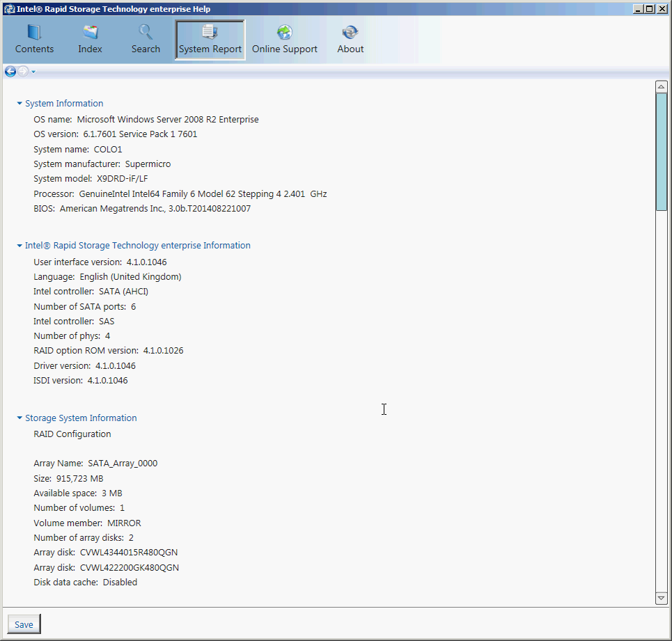Click the Processor line 'GenuineIntel Intel64 Family 6'
The height and width of the screenshot is (641, 672).
180,194
